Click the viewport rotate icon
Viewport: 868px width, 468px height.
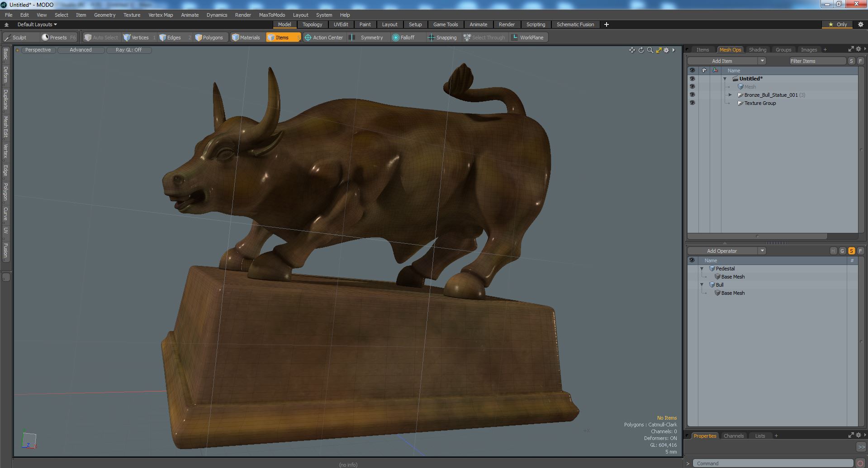641,50
